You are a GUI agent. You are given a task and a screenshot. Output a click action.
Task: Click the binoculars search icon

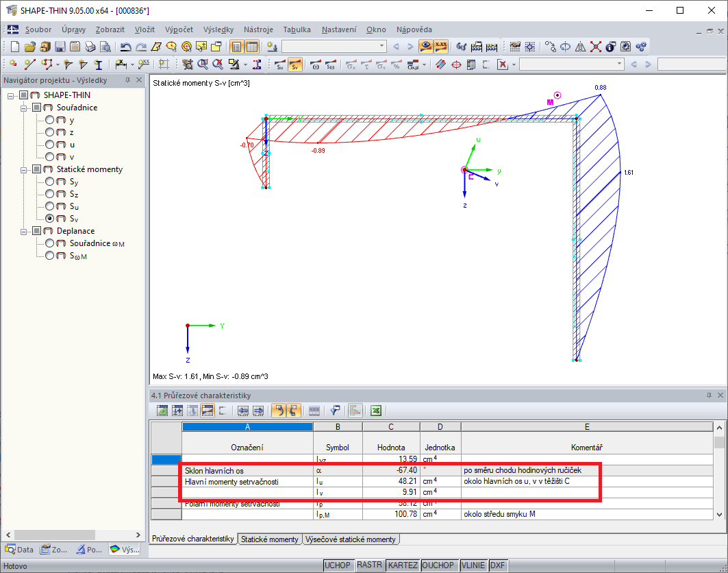[461, 47]
